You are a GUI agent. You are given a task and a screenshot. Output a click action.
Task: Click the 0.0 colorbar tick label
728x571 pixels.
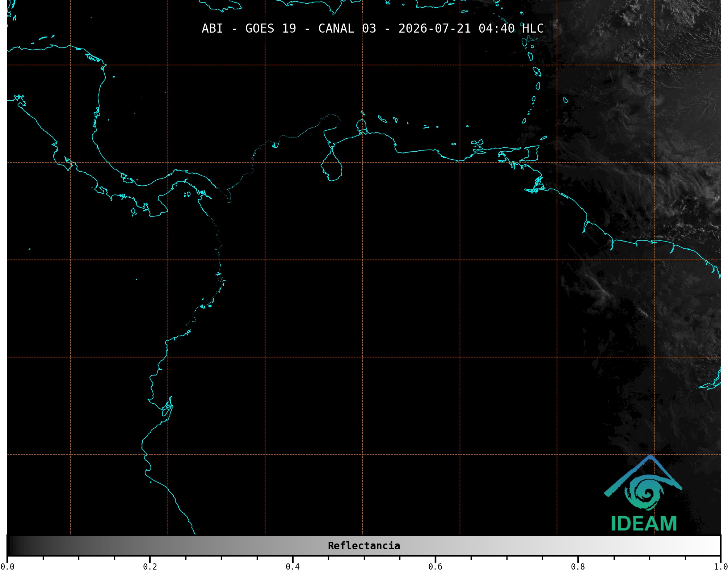pos(7,567)
